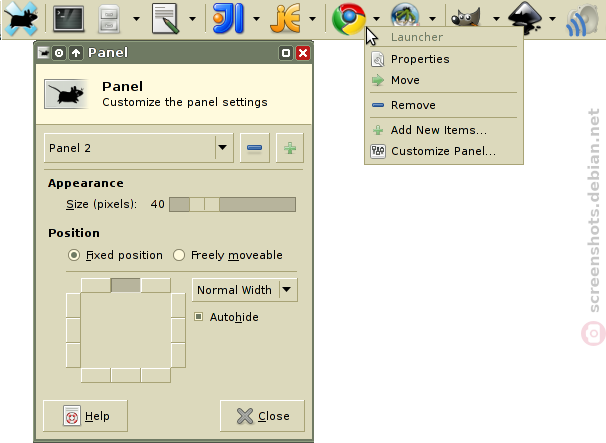Image resolution: width=606 pixels, height=443 pixels.
Task: Add a new panel with plus button
Action: [290, 148]
